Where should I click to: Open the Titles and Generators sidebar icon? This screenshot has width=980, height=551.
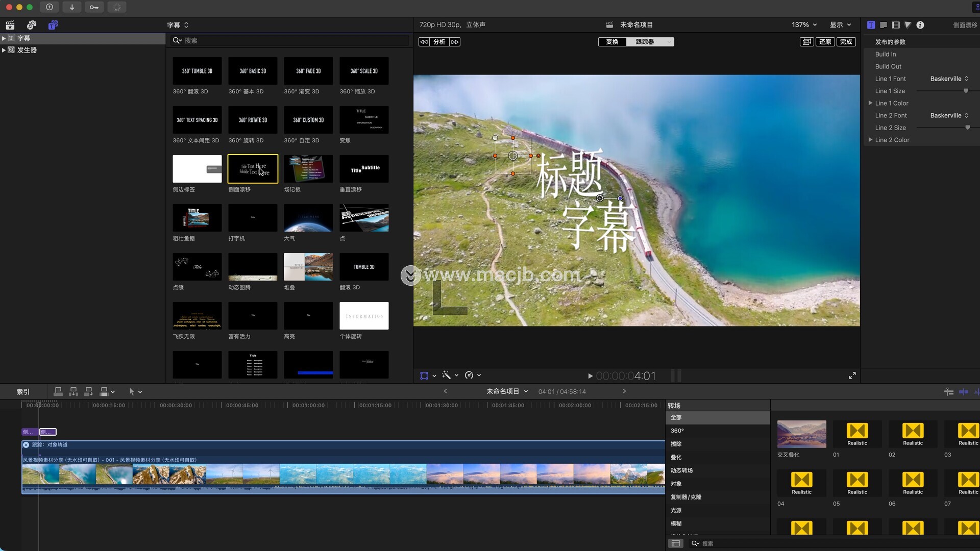(x=53, y=24)
